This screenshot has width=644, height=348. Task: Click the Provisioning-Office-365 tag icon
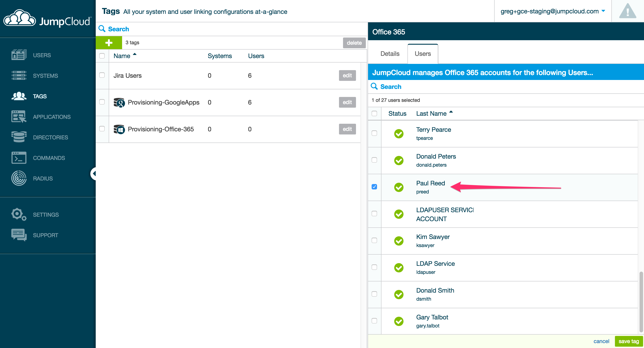coord(119,129)
